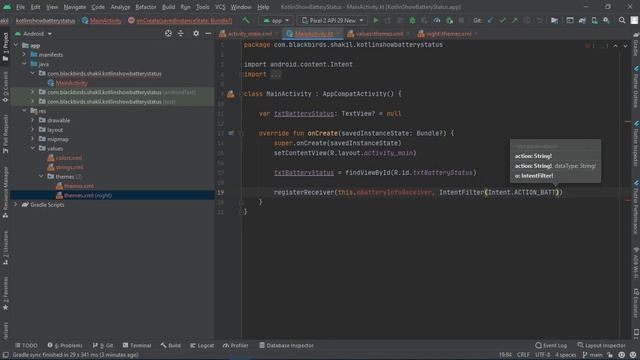The width and height of the screenshot is (640, 360).
Task: Select MainActivity in the project tree
Action: (x=71, y=83)
